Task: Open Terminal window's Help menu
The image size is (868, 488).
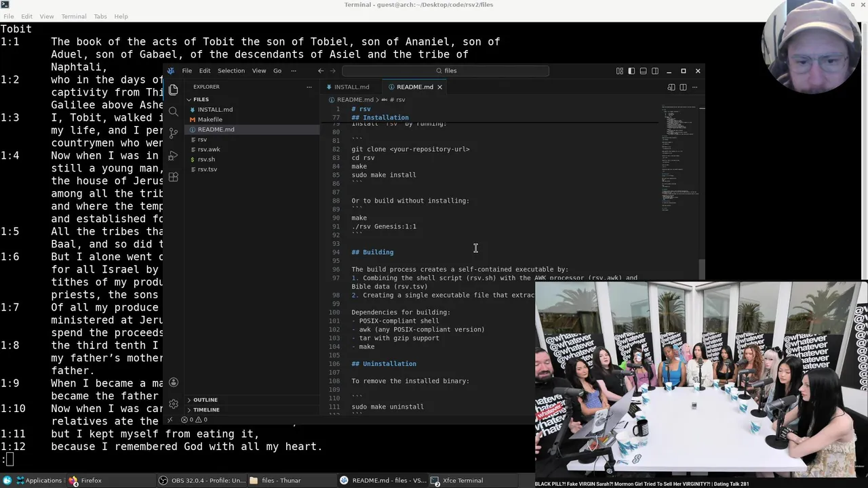Action: [x=121, y=16]
